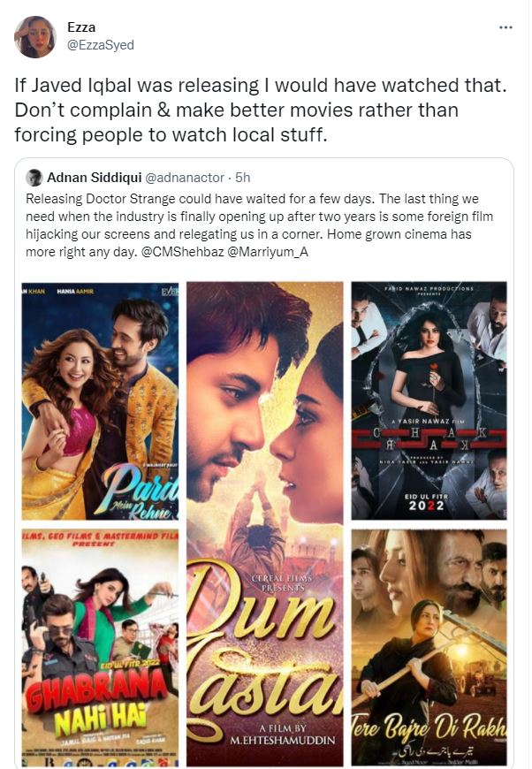
Task: Click 'A Film by M.Ehteshamuddin' credit
Action: (283, 735)
